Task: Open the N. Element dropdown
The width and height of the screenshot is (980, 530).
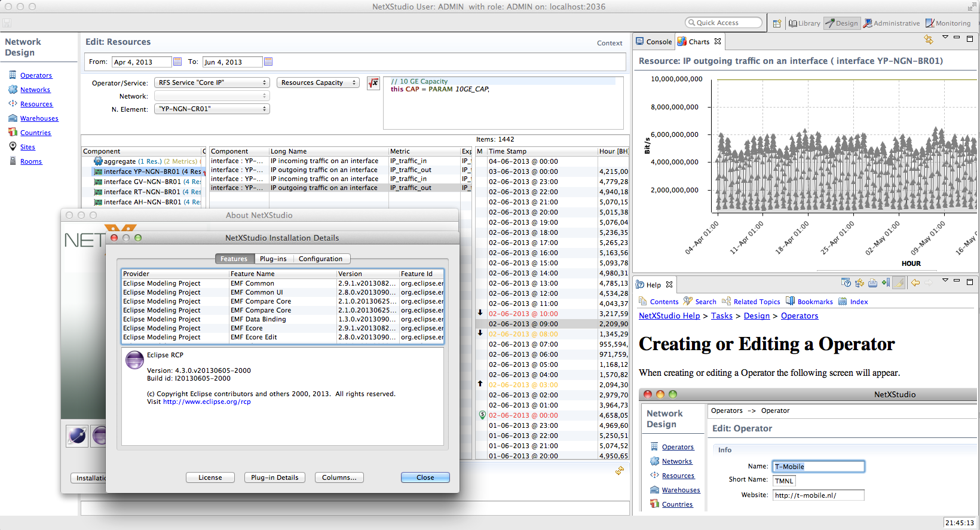Action: pos(212,109)
